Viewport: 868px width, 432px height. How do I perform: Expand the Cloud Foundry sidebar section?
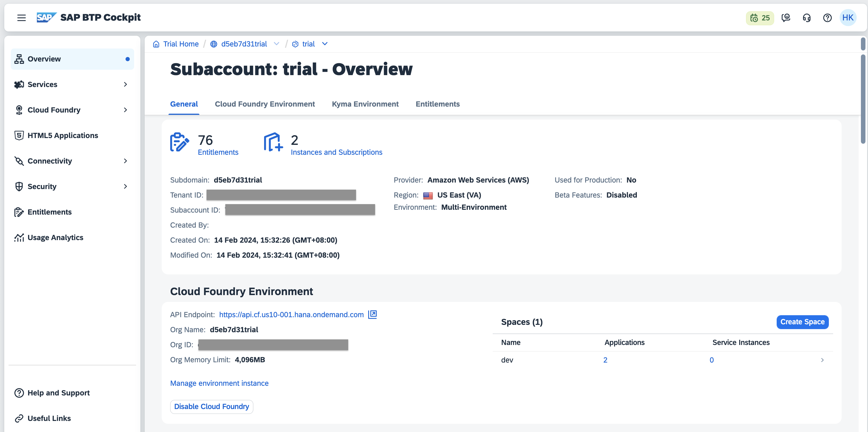[125, 110]
